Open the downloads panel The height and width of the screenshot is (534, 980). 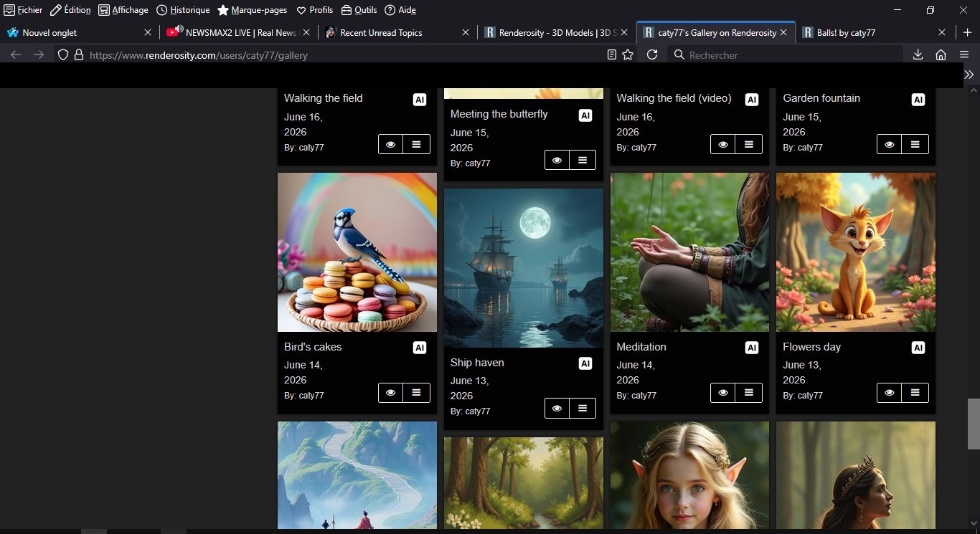point(918,54)
